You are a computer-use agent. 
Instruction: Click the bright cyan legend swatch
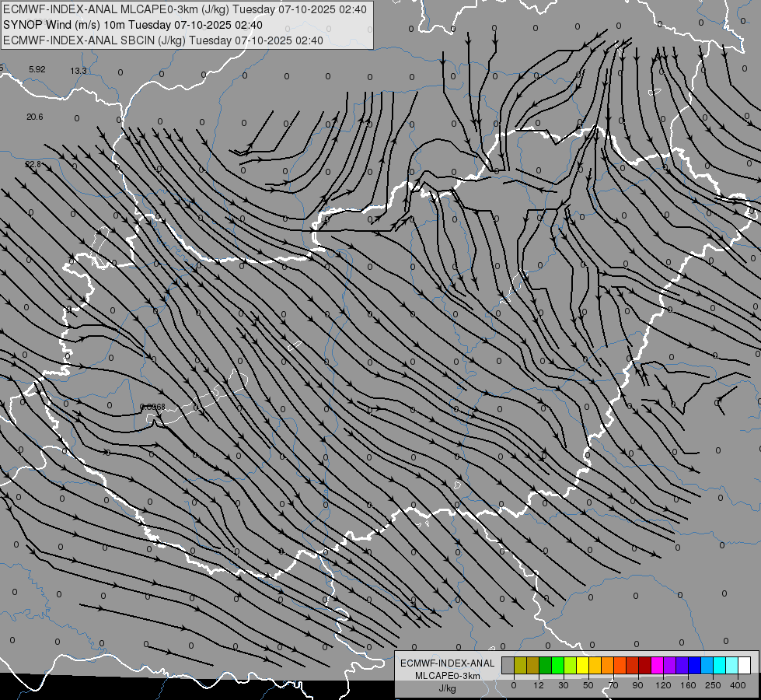[719, 665]
